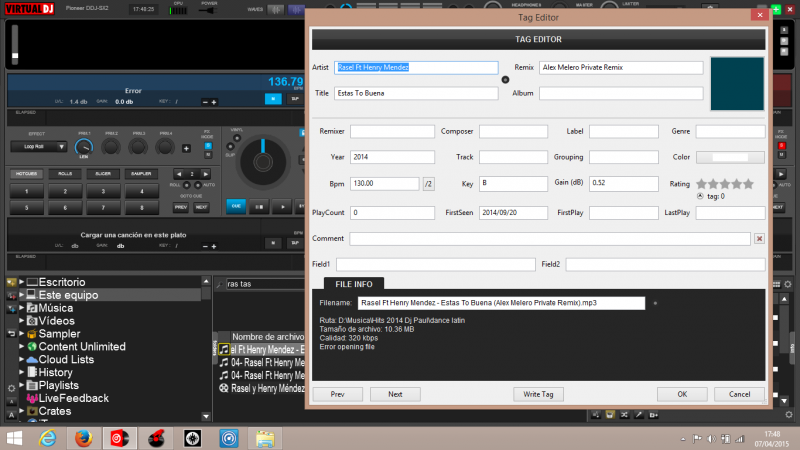Open the Color swatch field

coord(730,157)
